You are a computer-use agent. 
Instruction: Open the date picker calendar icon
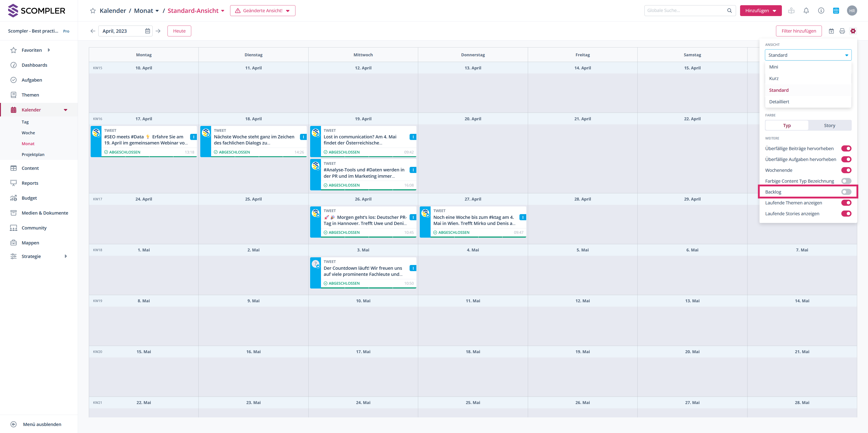148,31
